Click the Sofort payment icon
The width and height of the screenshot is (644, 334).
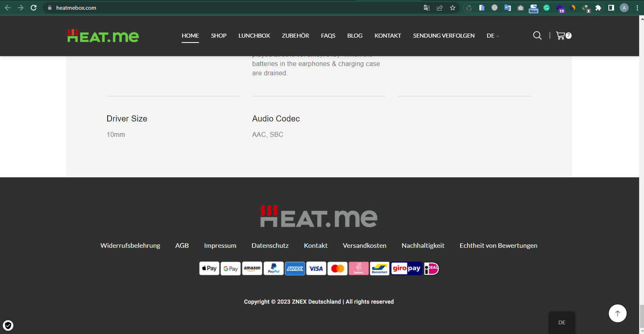359,268
